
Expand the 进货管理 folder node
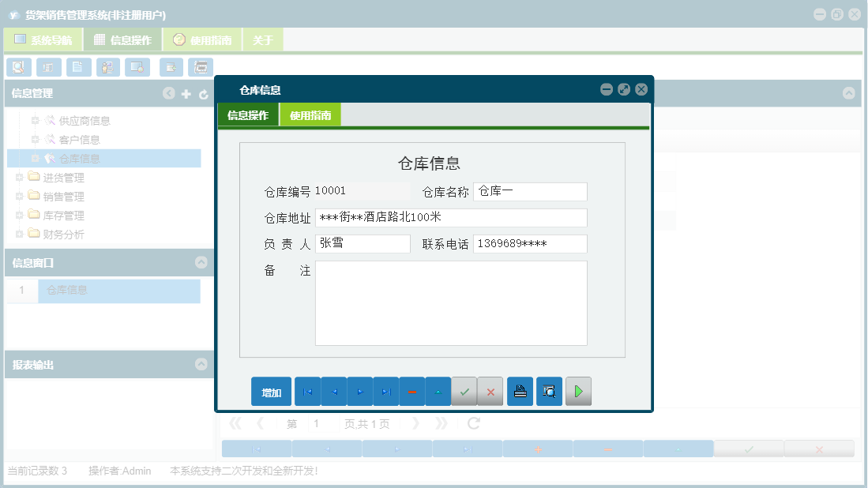[18, 177]
